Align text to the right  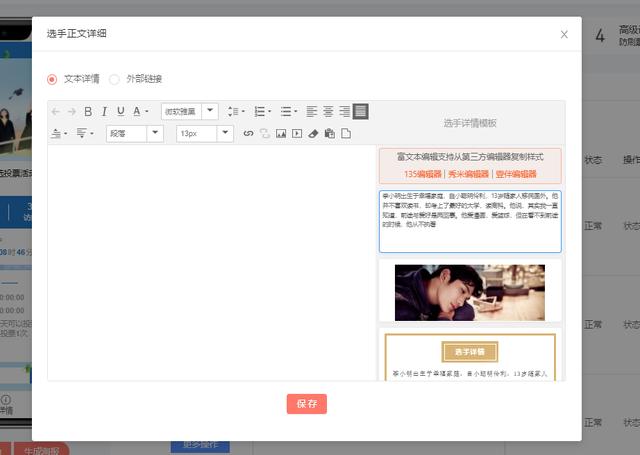(x=344, y=111)
